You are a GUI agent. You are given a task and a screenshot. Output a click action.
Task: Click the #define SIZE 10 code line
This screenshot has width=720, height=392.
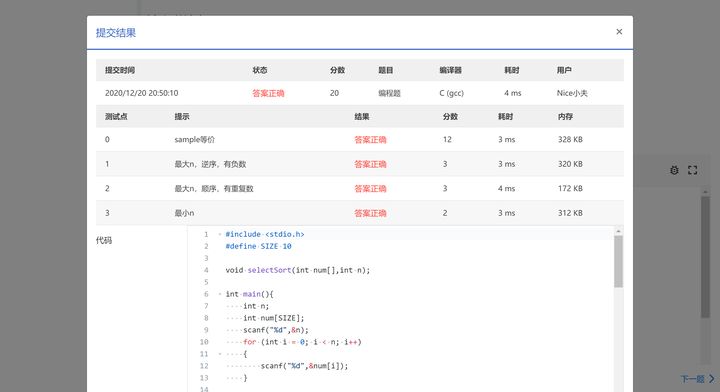pyautogui.click(x=259, y=246)
